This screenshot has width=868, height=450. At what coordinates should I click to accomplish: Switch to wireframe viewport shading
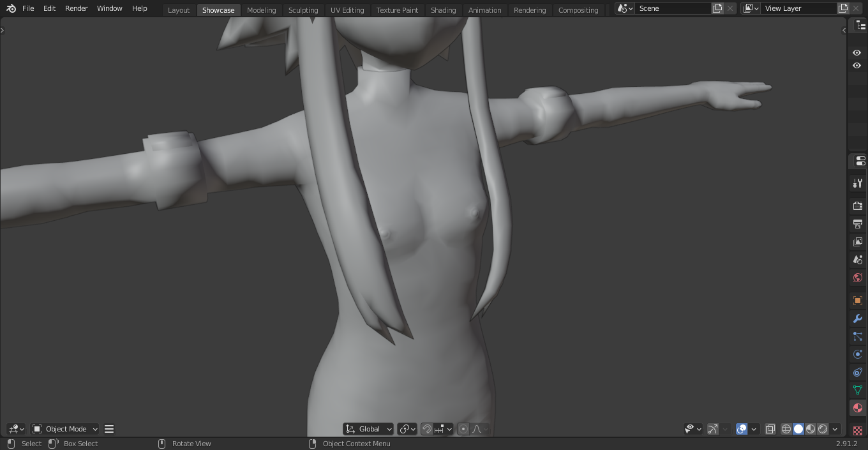point(786,429)
